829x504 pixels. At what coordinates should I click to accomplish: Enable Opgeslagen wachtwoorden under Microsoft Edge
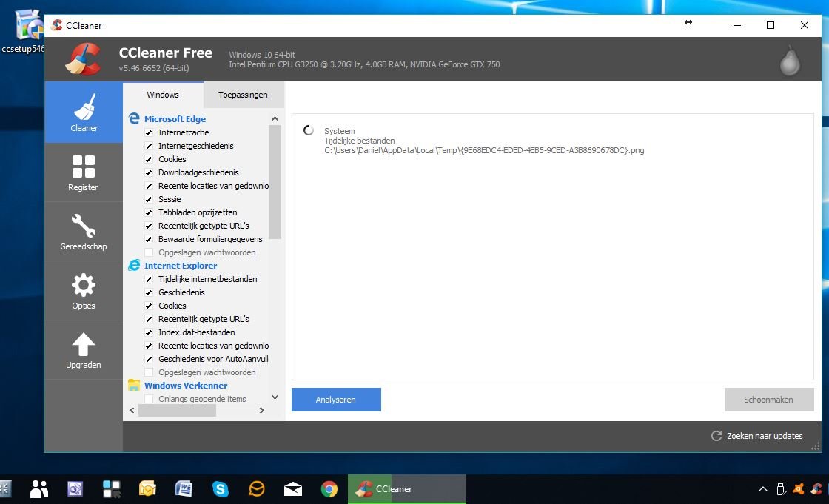point(149,252)
